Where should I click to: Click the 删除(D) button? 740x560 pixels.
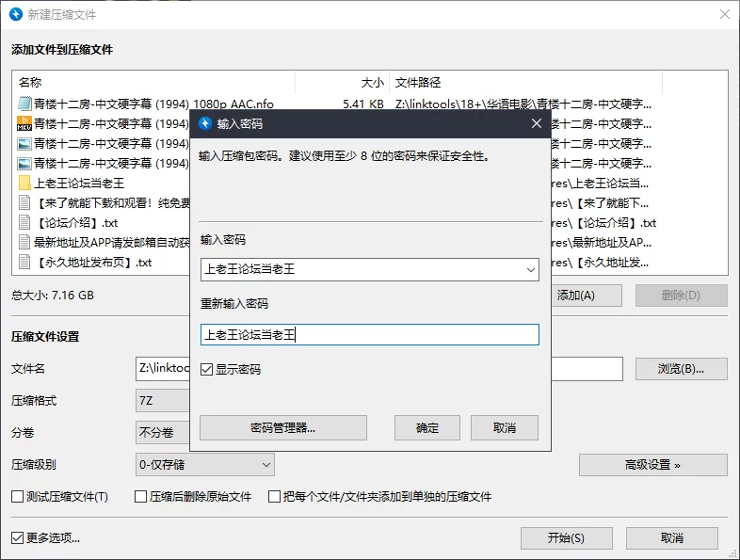tap(681, 296)
